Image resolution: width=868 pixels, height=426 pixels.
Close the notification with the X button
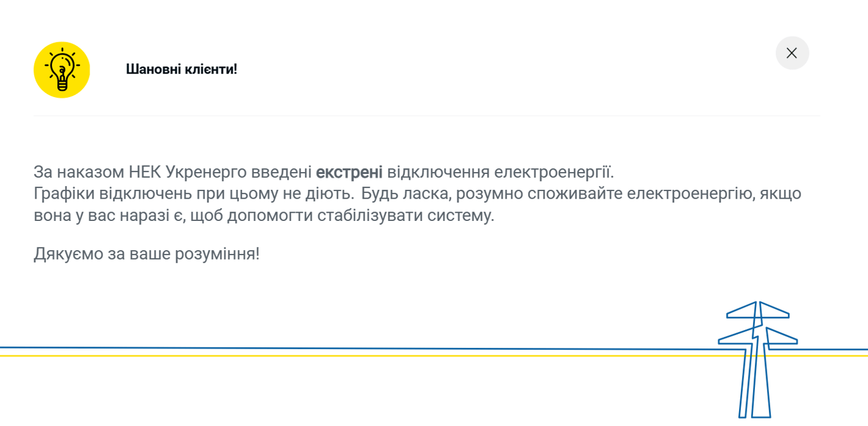(792, 53)
